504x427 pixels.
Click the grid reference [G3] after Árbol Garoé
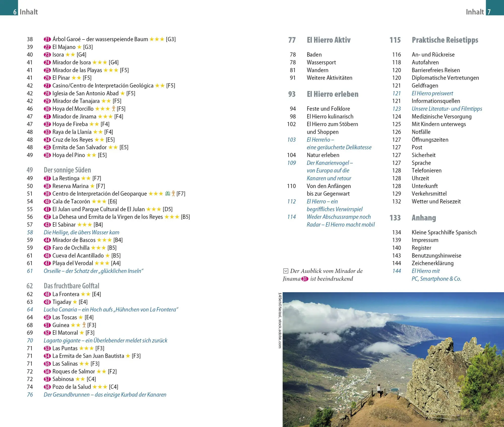coord(171,39)
